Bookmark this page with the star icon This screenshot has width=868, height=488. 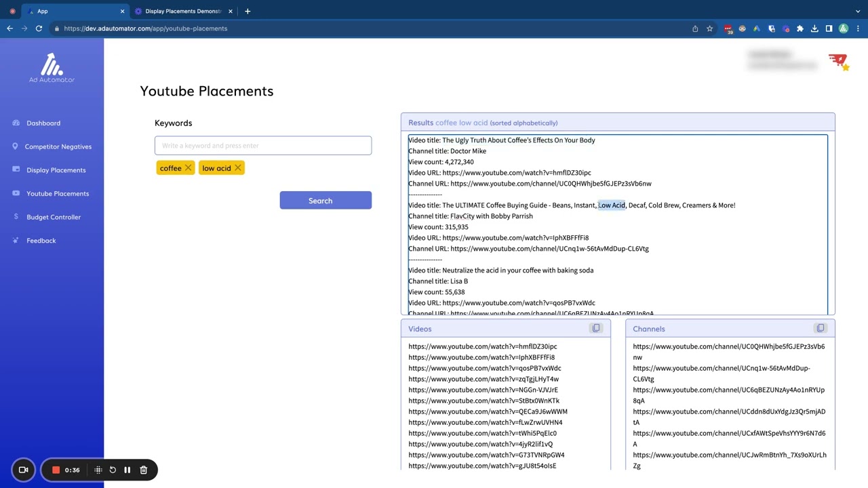pyautogui.click(x=710, y=28)
